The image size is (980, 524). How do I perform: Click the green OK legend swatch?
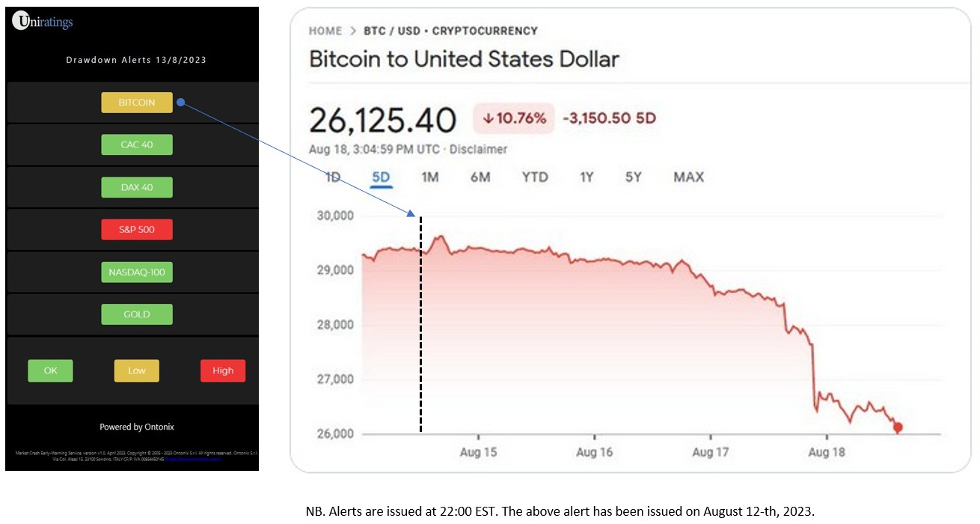50,371
